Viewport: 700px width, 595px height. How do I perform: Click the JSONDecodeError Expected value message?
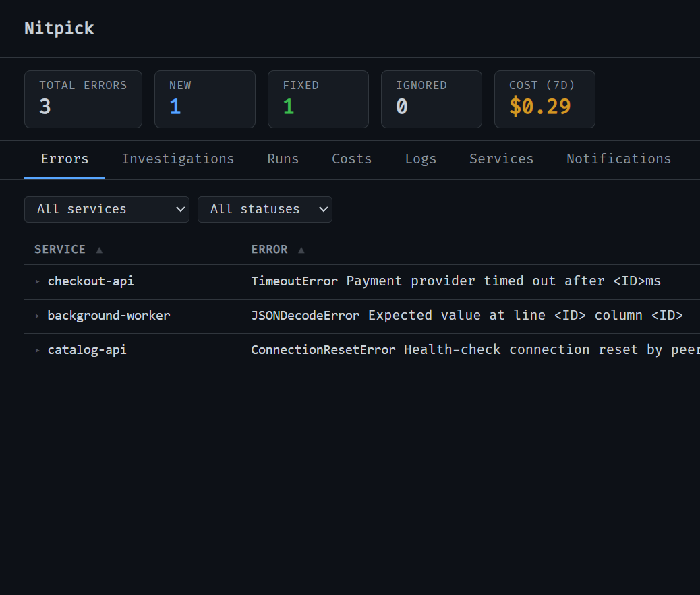pos(467,316)
